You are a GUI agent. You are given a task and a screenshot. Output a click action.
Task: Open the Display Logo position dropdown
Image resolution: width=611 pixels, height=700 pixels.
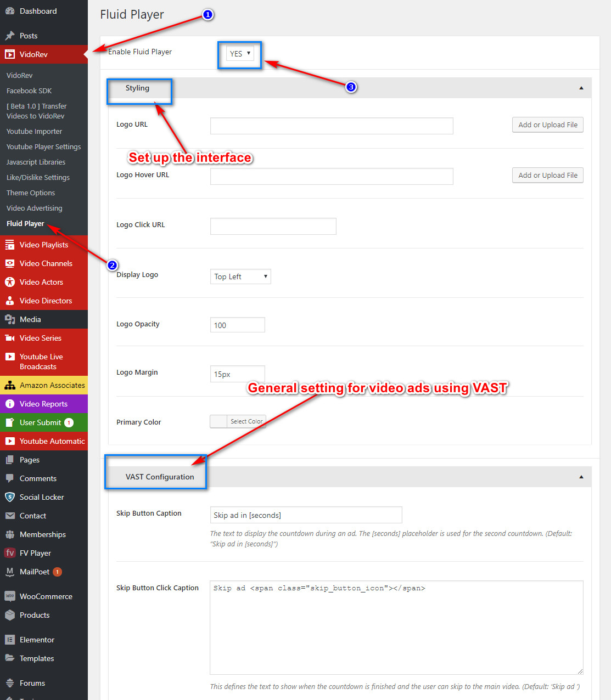[x=240, y=276]
